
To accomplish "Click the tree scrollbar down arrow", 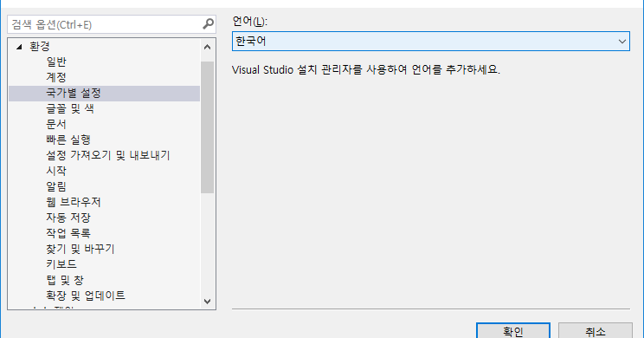I will [x=208, y=302].
